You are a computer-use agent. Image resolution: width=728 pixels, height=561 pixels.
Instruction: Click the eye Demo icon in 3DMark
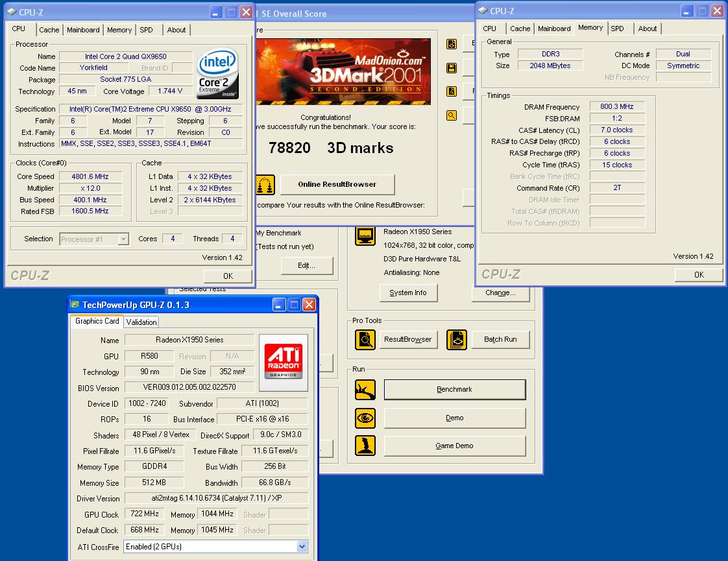point(365,418)
